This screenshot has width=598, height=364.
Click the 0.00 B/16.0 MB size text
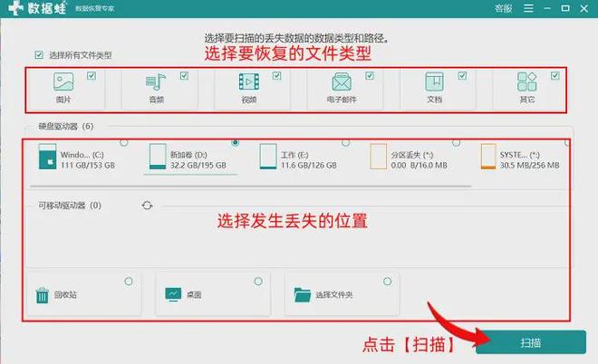420,166
